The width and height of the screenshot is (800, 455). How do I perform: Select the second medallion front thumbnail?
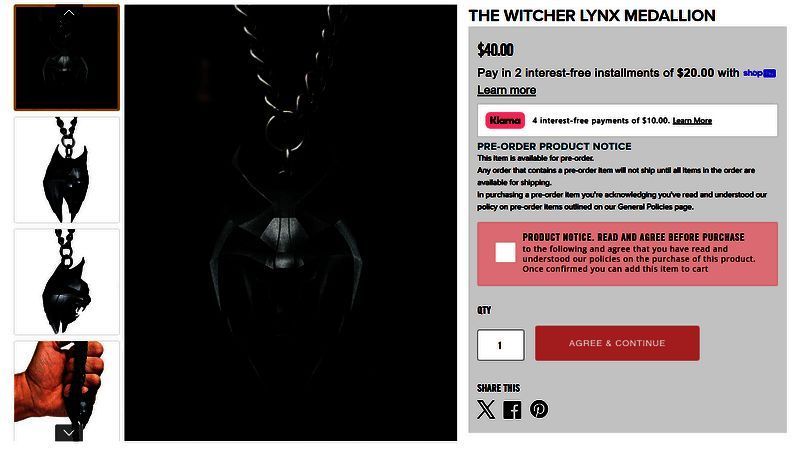click(67, 170)
